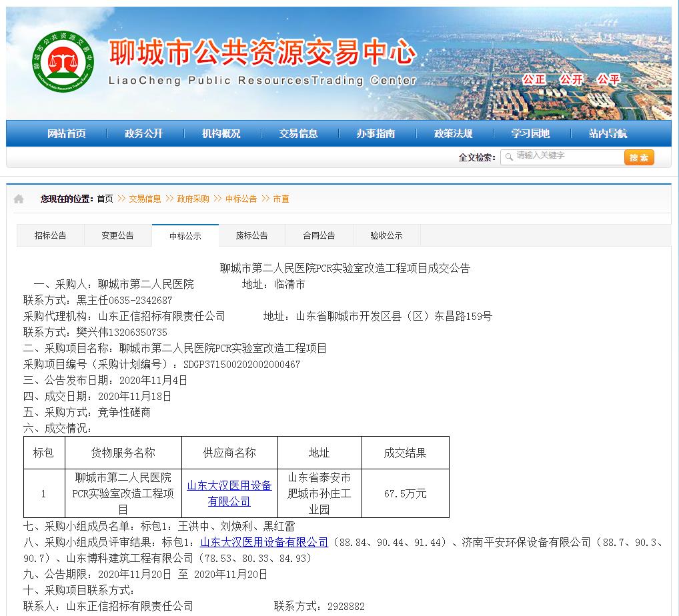
Task: Open 政务公开 menu item
Action: click(x=143, y=133)
